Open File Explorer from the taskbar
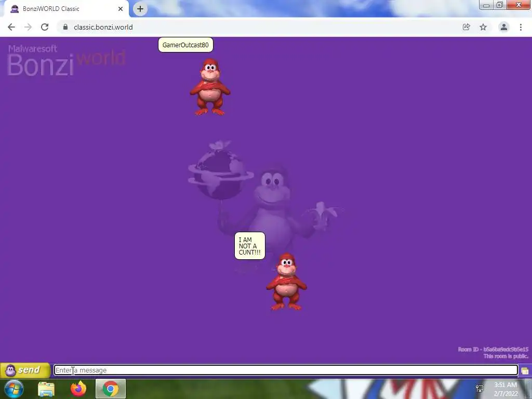The width and height of the screenshot is (532, 399). pos(46,389)
